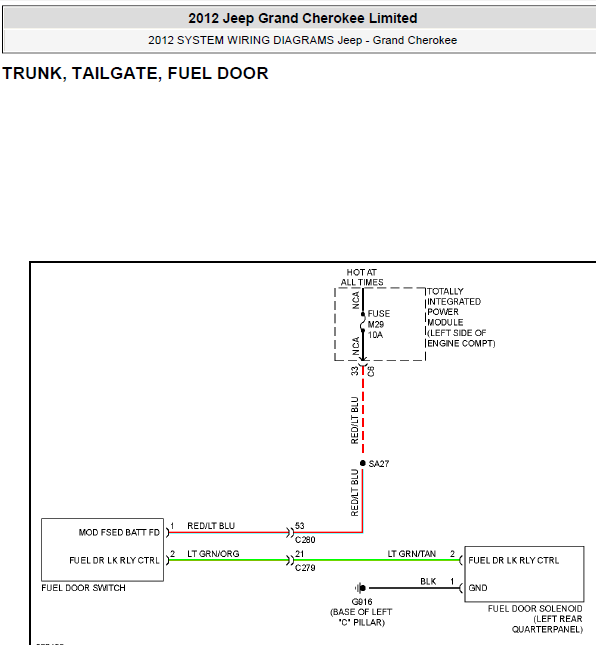Click the HOT AT ALL TIMES label
The image size is (596, 645).
pyautogui.click(x=362, y=277)
